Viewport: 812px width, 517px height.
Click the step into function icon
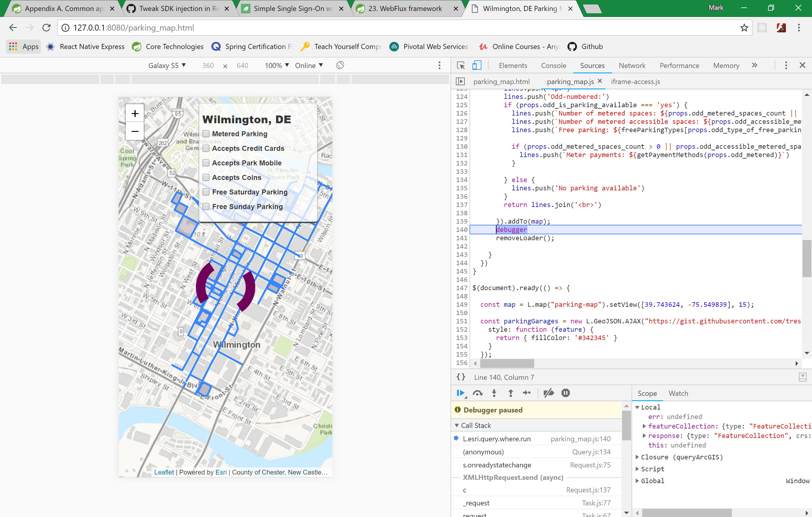tap(494, 393)
